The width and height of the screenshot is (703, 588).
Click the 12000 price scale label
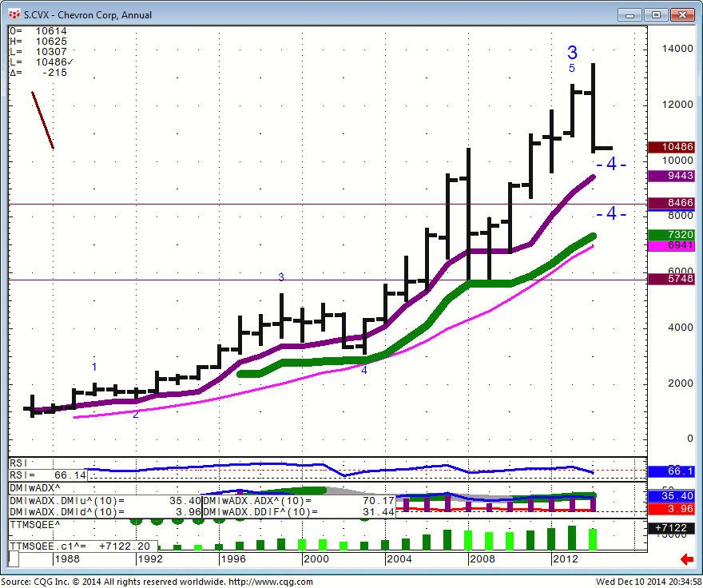click(x=677, y=105)
